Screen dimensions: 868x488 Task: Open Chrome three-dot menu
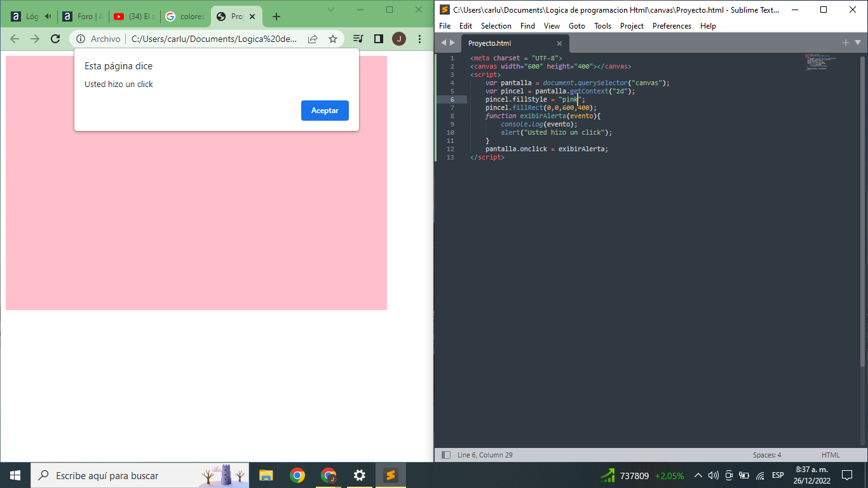[419, 39]
